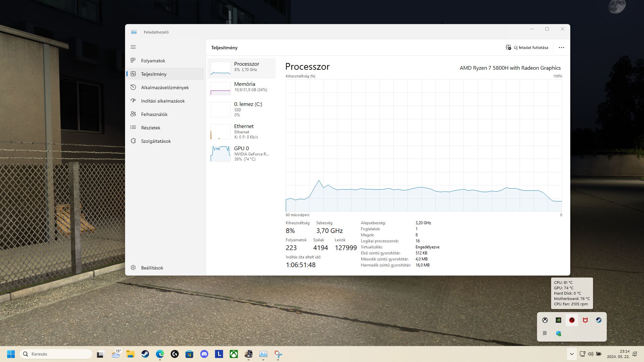Select the 0. lemez (C:) entry
Viewport: 644px width, 362px height.
pyautogui.click(x=241, y=109)
